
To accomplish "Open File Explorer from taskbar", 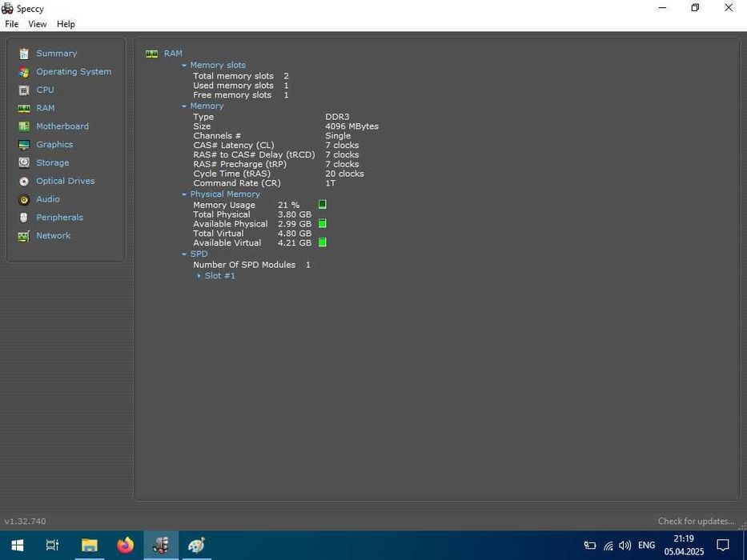I will click(x=89, y=546).
